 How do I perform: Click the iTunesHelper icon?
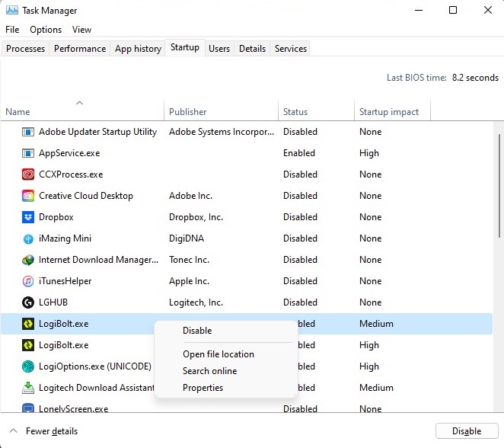(x=28, y=281)
